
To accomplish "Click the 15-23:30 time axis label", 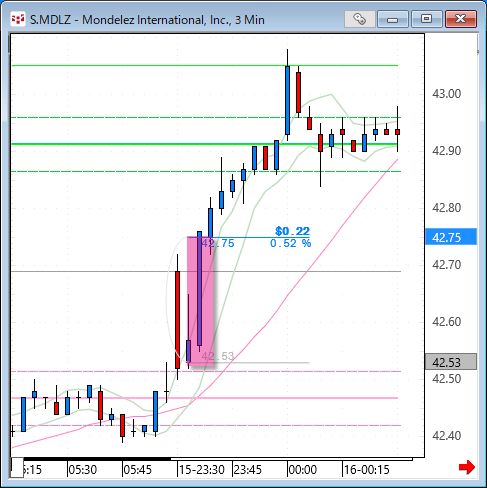I will (201, 470).
